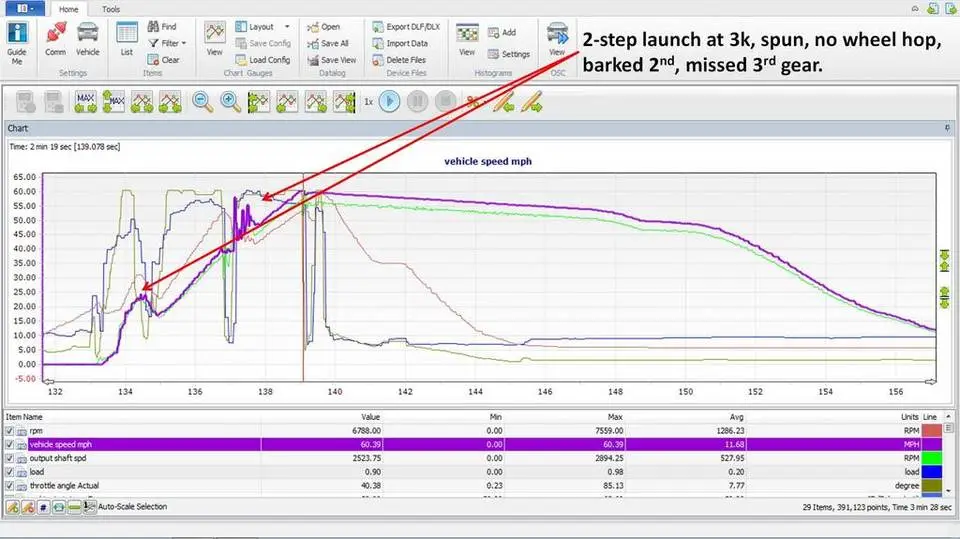Click the chart zoom out magnifier

point(202,102)
